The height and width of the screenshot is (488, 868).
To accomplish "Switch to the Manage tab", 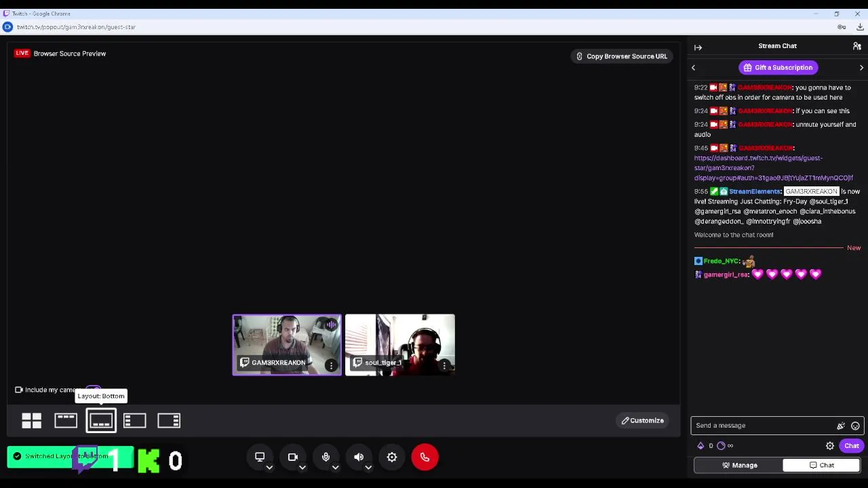I will point(738,465).
